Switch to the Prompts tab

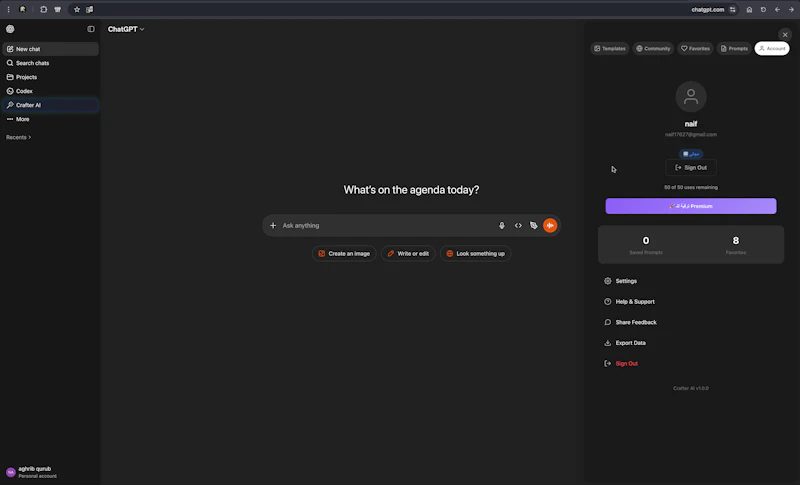(x=734, y=48)
